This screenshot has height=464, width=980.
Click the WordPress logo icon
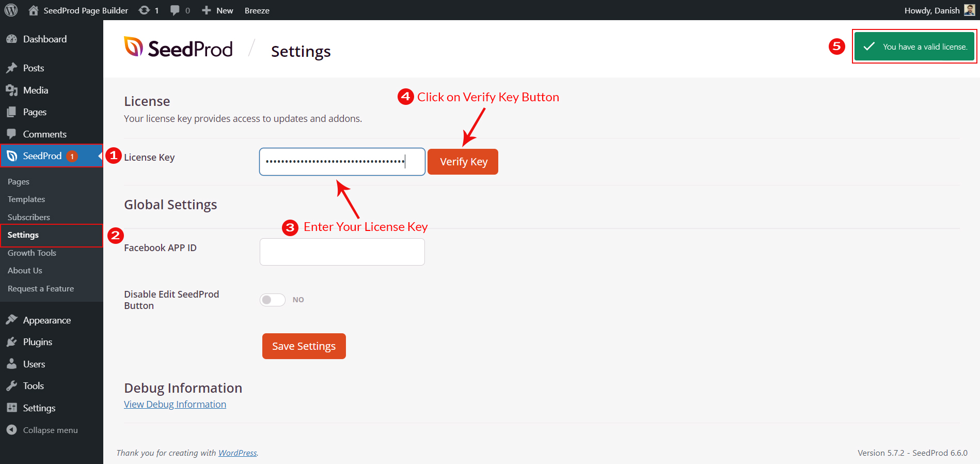tap(11, 10)
